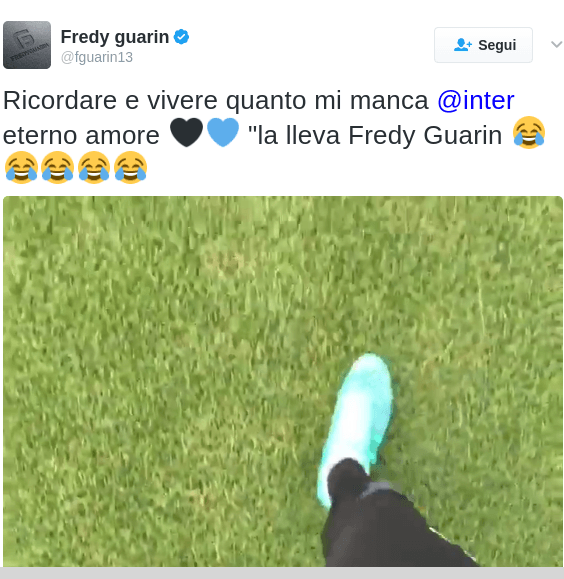This screenshot has height=579, width=564.
Task: Click the turquoise football boot in the video
Action: pos(355,428)
